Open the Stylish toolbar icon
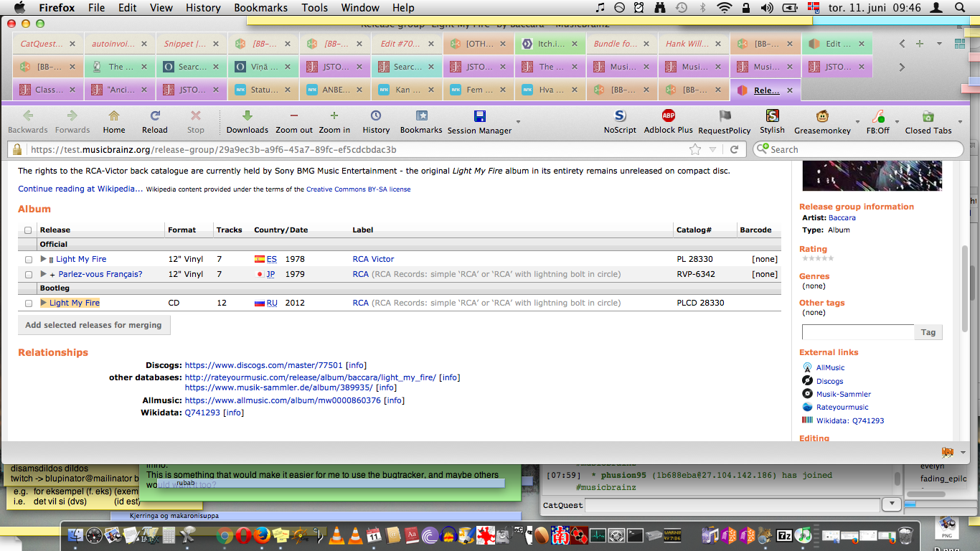The height and width of the screenshot is (551, 980). pos(772,116)
